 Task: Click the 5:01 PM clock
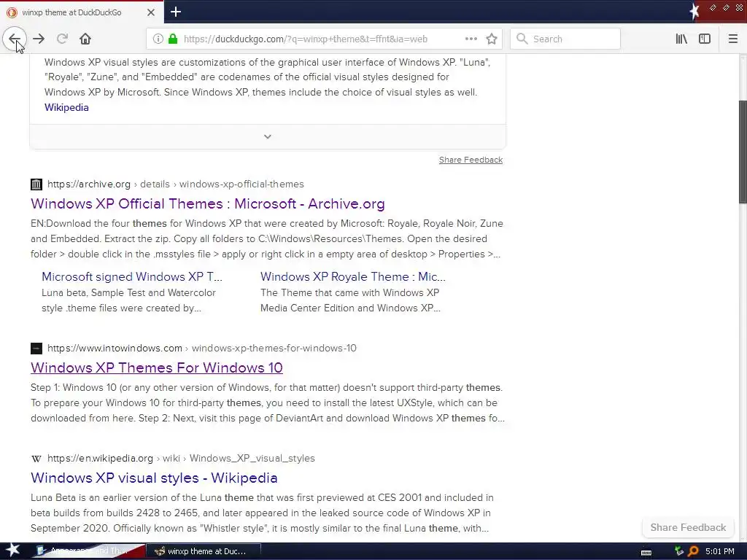[720, 551]
